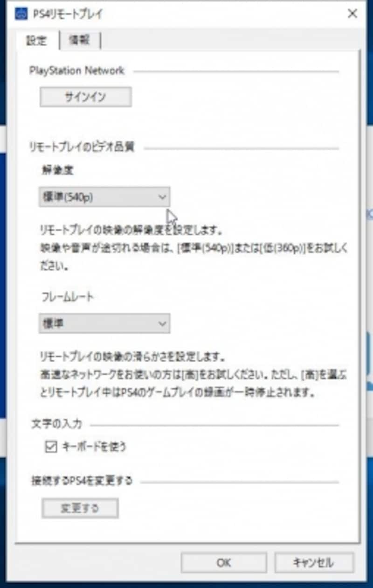
Task: Click the 文字の入力 section heading
Action: 55,425
